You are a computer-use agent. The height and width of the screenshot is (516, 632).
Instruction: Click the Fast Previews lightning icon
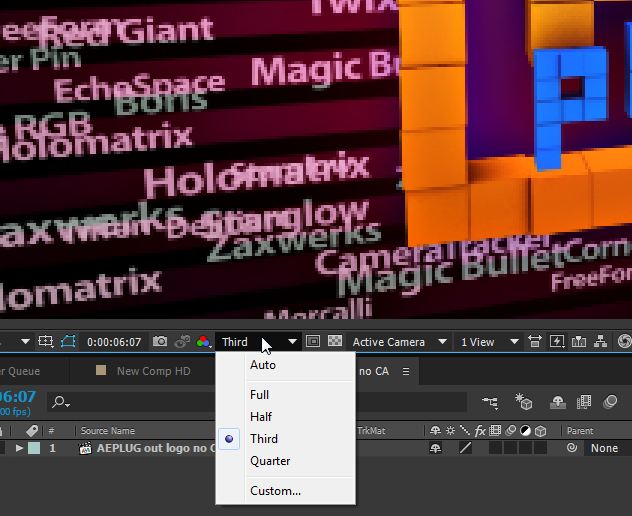click(x=557, y=342)
